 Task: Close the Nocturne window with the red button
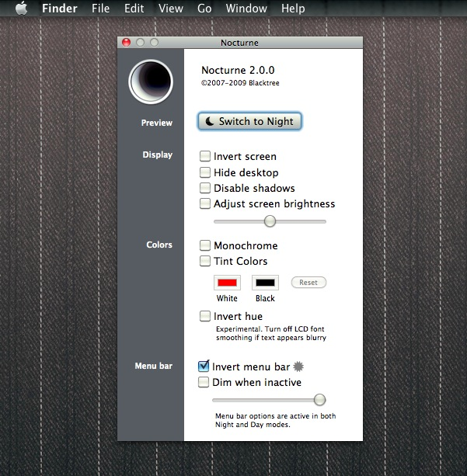[x=127, y=43]
